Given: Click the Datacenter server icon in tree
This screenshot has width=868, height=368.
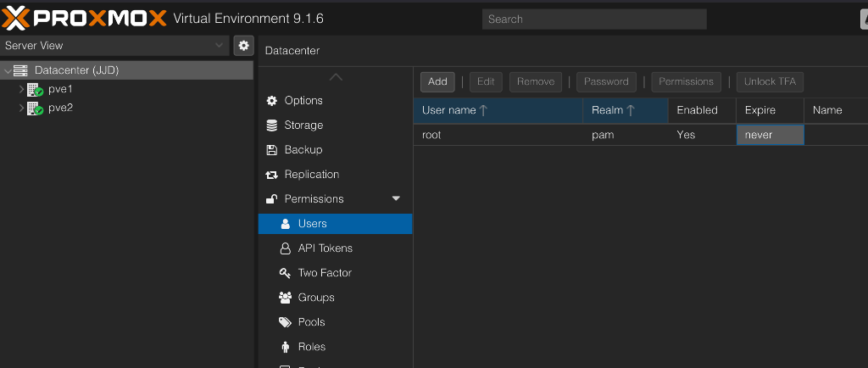Looking at the screenshot, I should click(x=20, y=70).
